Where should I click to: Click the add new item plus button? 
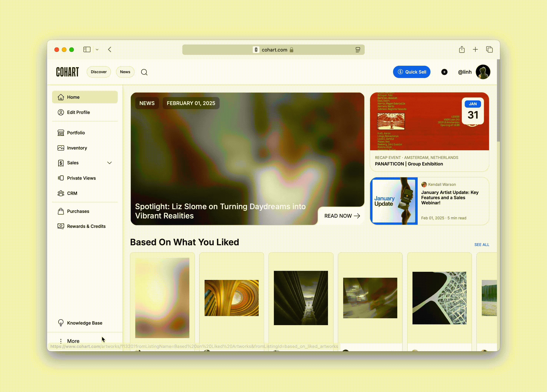pyautogui.click(x=444, y=72)
